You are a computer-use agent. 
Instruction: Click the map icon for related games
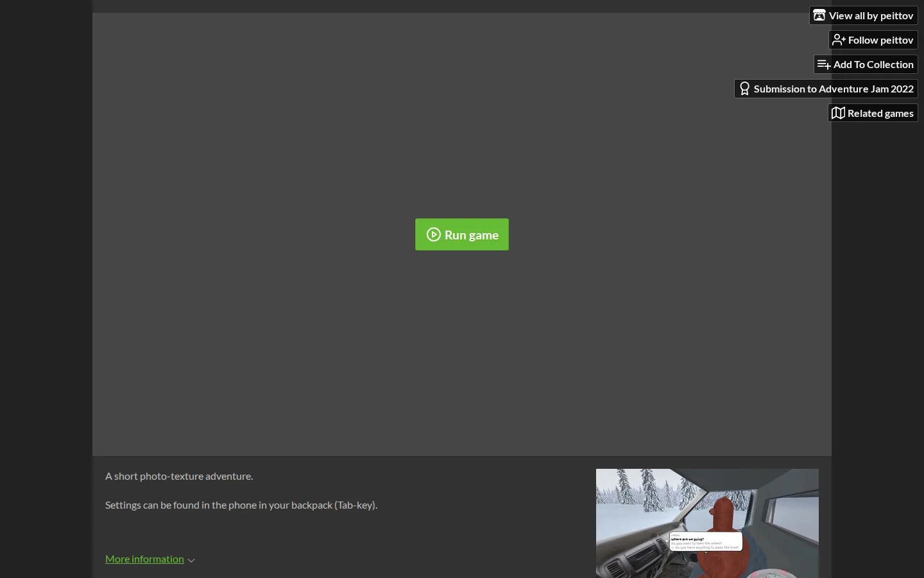click(x=838, y=113)
